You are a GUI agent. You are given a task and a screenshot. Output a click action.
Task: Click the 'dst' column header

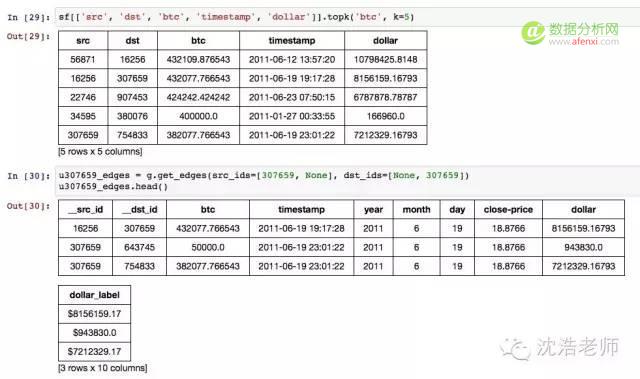coord(132,41)
